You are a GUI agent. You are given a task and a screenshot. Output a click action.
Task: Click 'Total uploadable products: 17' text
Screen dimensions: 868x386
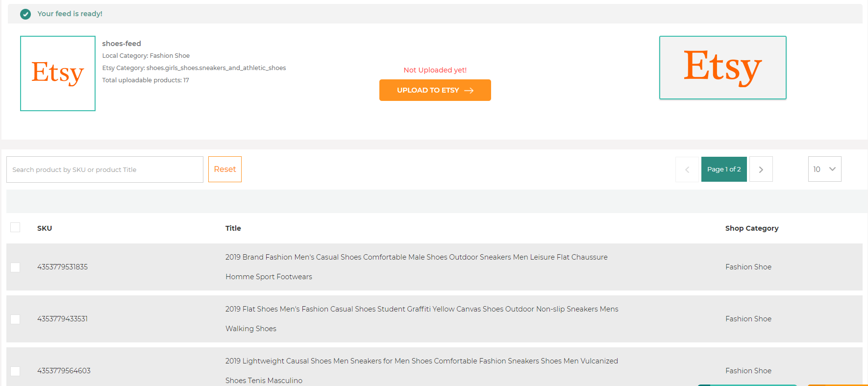(146, 80)
